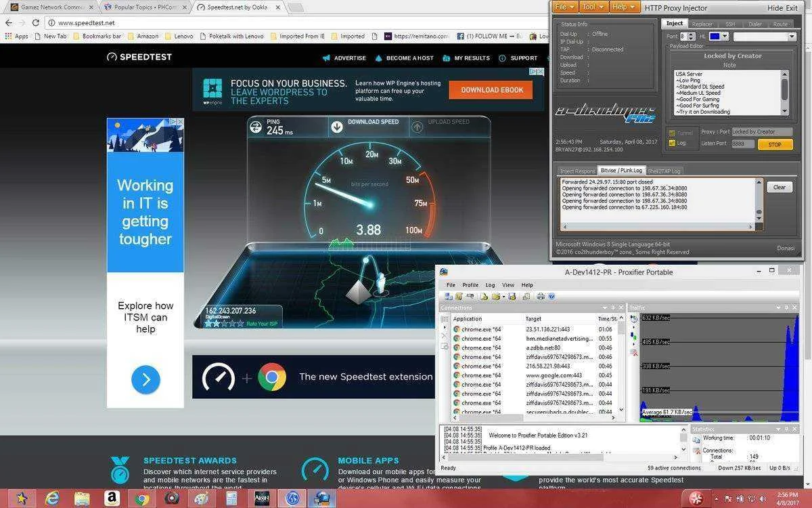Open the File dropdown in HTTP Proxy Injector
The image size is (812, 508).
click(566, 7)
